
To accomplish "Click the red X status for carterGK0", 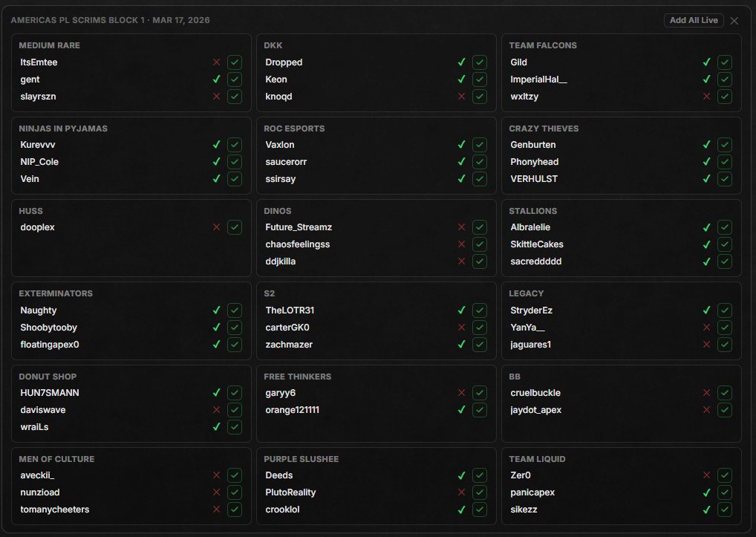I will coord(461,328).
